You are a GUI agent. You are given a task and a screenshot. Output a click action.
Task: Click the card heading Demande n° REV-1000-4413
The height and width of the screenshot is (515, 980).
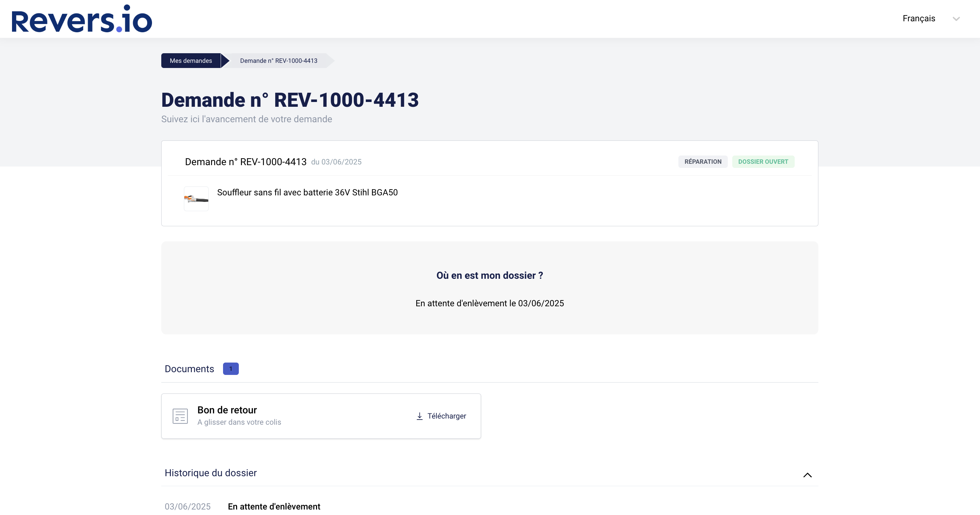(x=246, y=162)
